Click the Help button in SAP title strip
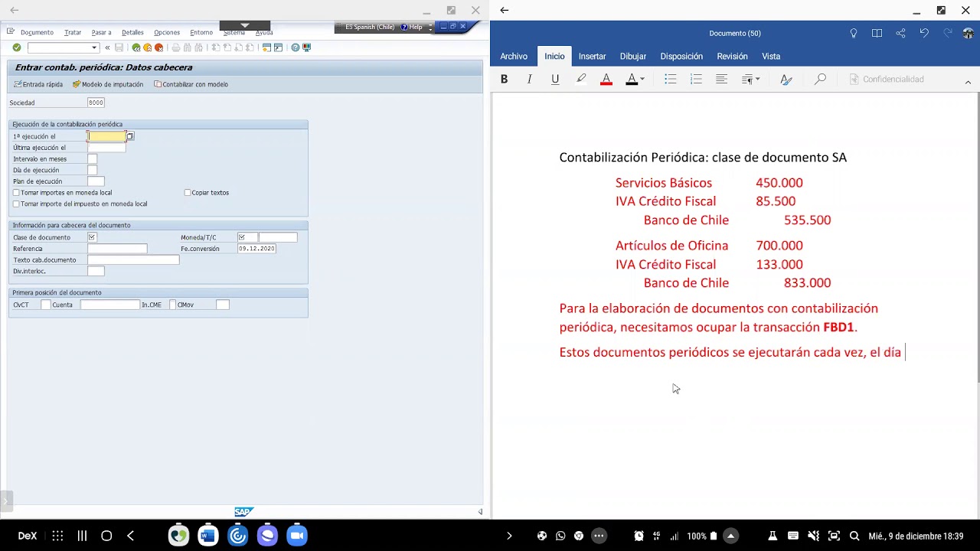 point(412,27)
